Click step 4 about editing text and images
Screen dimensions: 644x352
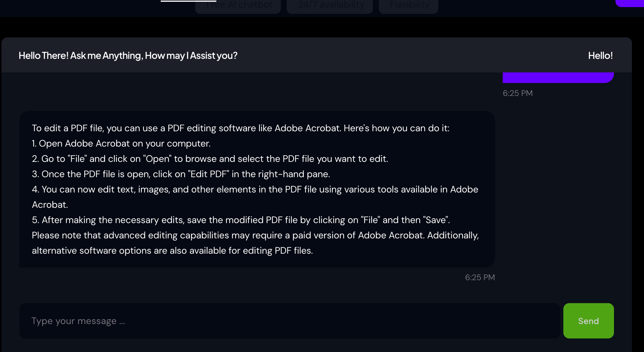(x=255, y=189)
